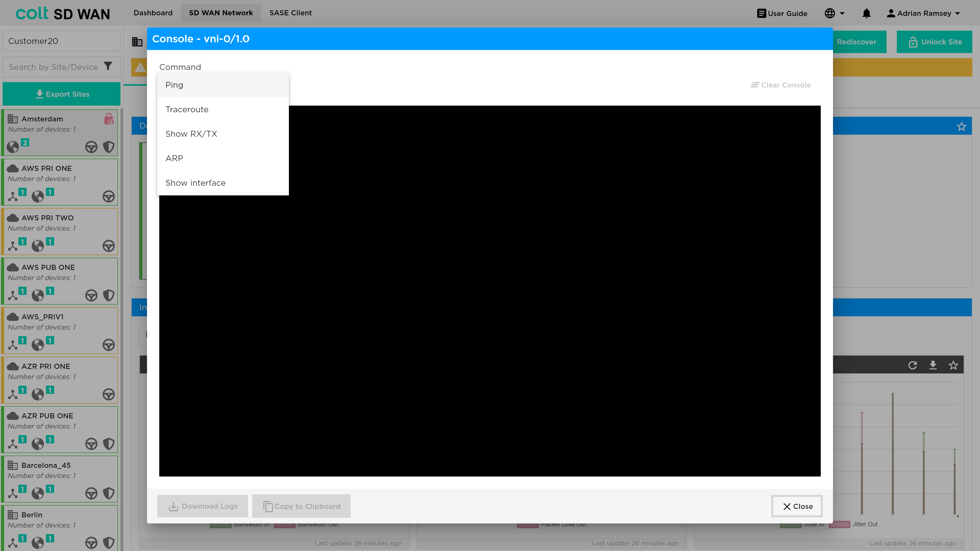The image size is (980, 551).
Task: Select Show RX/TX command
Action: (x=223, y=134)
